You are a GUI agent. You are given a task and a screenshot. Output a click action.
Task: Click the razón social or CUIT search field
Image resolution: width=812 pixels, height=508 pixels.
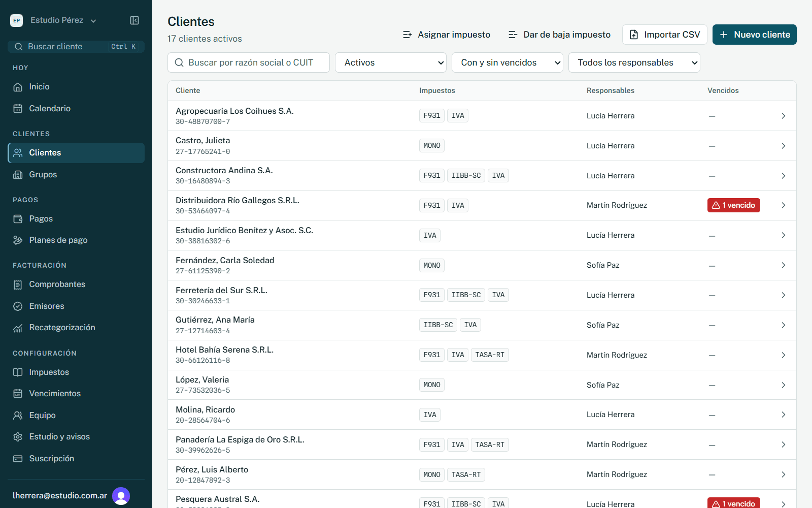point(249,62)
